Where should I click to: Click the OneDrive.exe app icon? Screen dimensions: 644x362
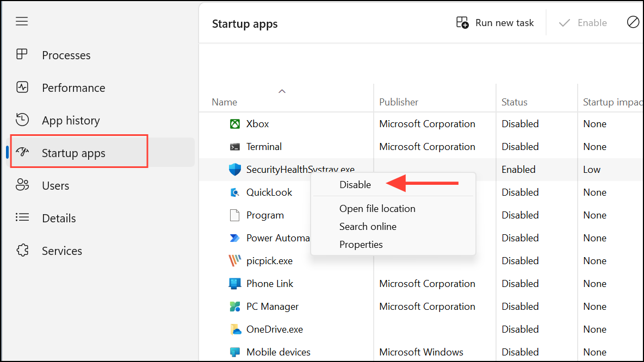(234, 329)
